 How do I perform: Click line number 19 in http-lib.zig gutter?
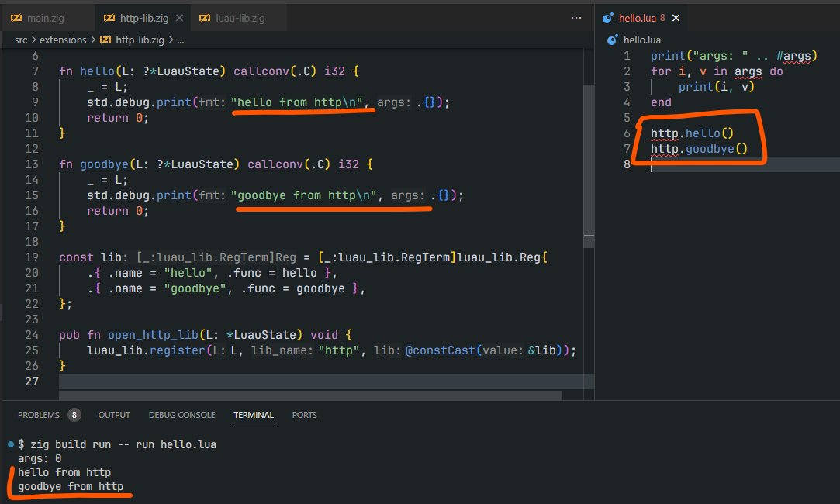[x=32, y=257]
